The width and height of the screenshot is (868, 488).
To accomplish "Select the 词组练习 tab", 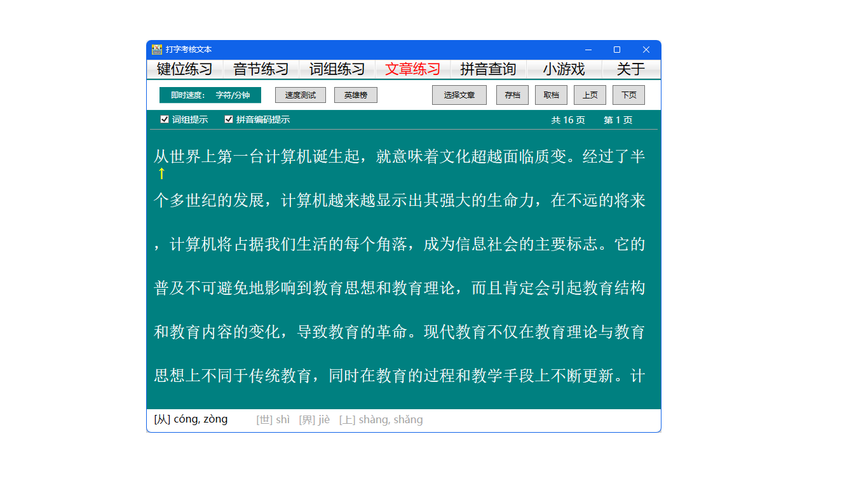I will (x=337, y=69).
